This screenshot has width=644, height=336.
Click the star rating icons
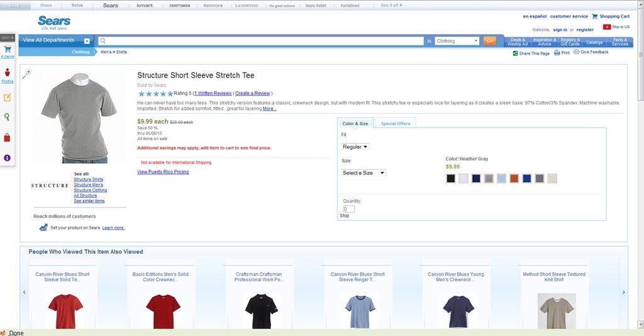[155, 94]
